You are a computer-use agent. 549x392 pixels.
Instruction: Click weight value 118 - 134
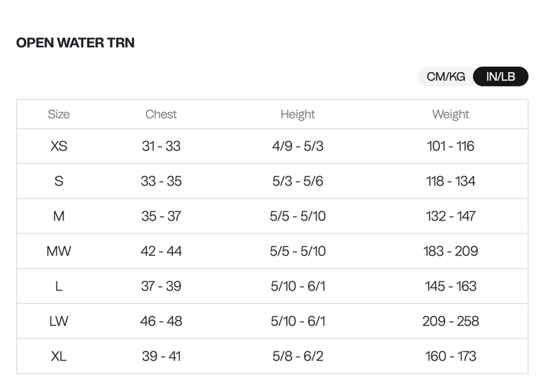pos(451,181)
